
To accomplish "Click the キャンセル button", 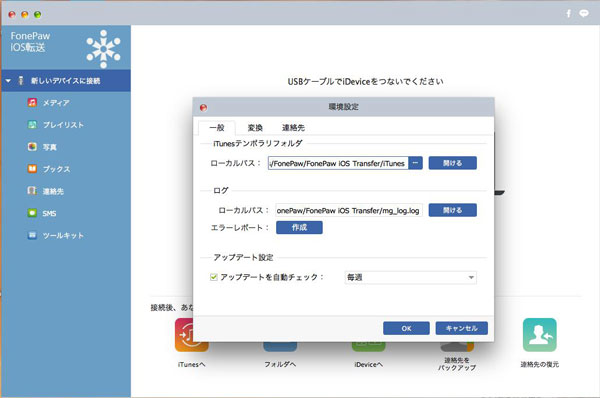I will 461,328.
